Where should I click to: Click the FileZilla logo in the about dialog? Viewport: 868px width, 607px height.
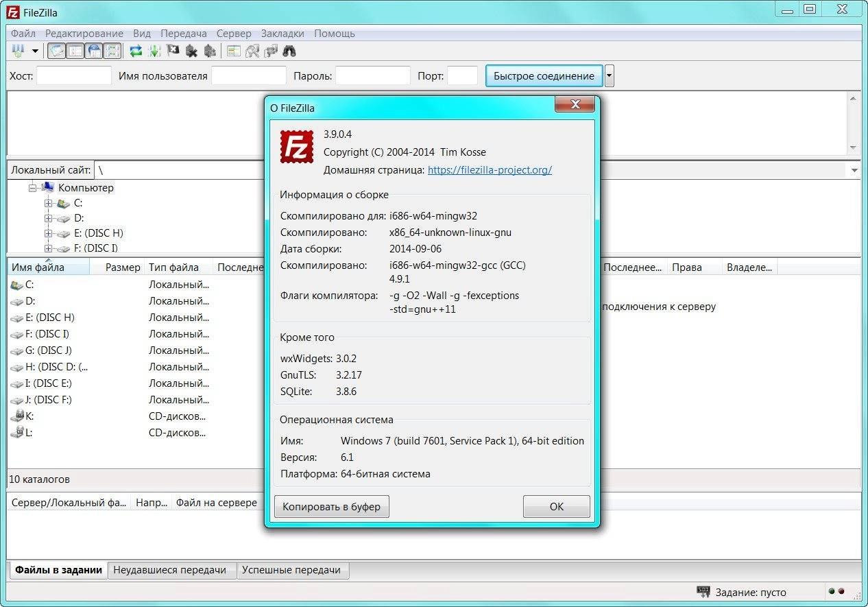coord(296,146)
